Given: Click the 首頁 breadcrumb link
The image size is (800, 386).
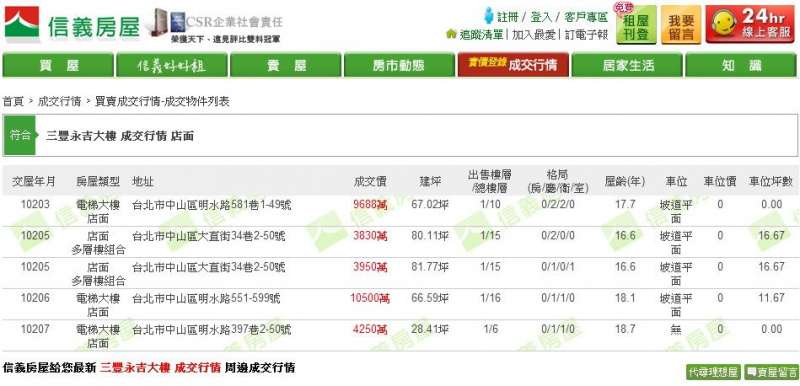Looking at the screenshot, I should (13, 101).
